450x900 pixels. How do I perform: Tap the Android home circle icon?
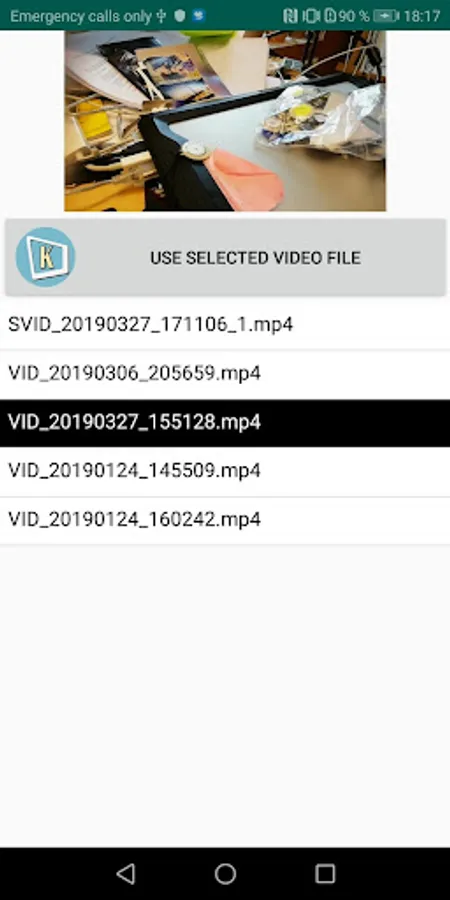pos(225,874)
